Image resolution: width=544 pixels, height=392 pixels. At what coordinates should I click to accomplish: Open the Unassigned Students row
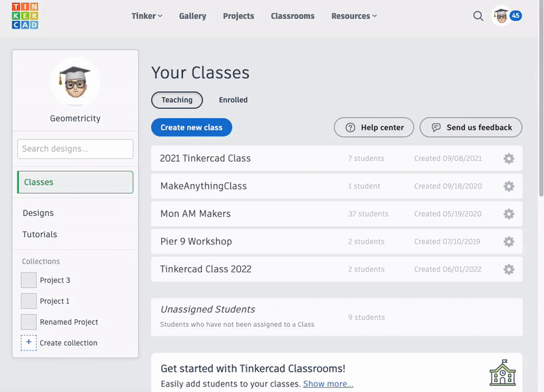click(x=337, y=317)
